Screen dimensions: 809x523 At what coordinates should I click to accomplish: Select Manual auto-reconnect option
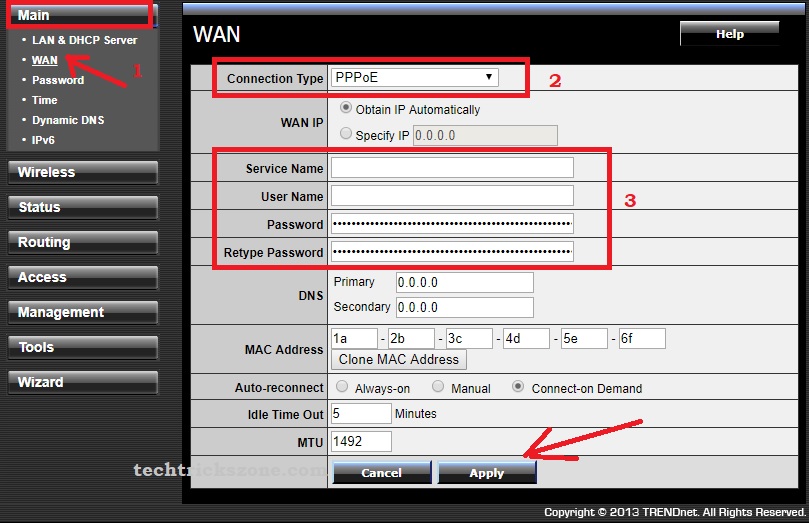click(x=438, y=387)
